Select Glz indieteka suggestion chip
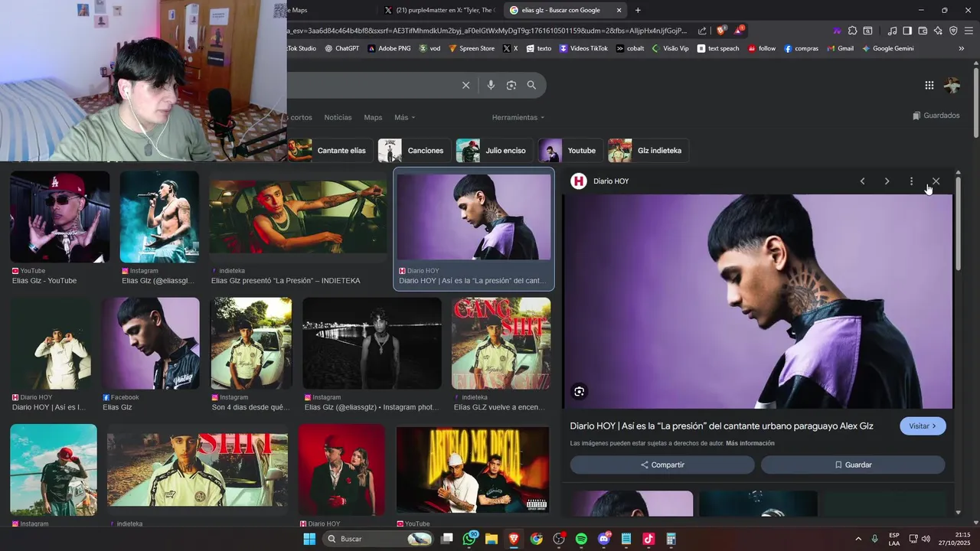 coord(648,151)
